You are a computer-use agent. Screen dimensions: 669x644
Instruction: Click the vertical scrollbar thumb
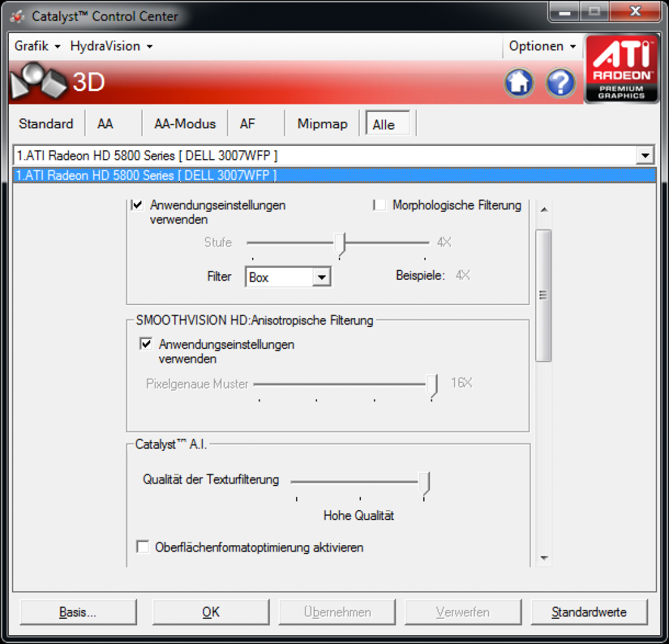click(x=543, y=296)
